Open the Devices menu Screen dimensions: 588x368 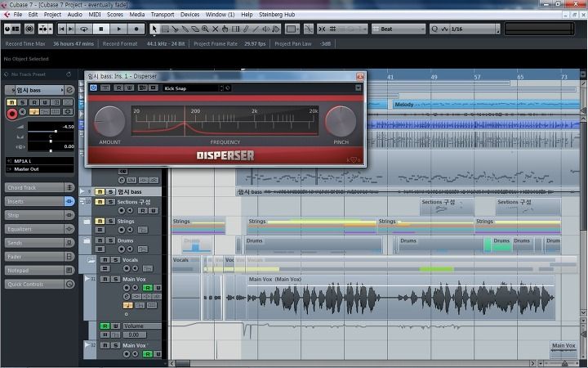coord(189,14)
